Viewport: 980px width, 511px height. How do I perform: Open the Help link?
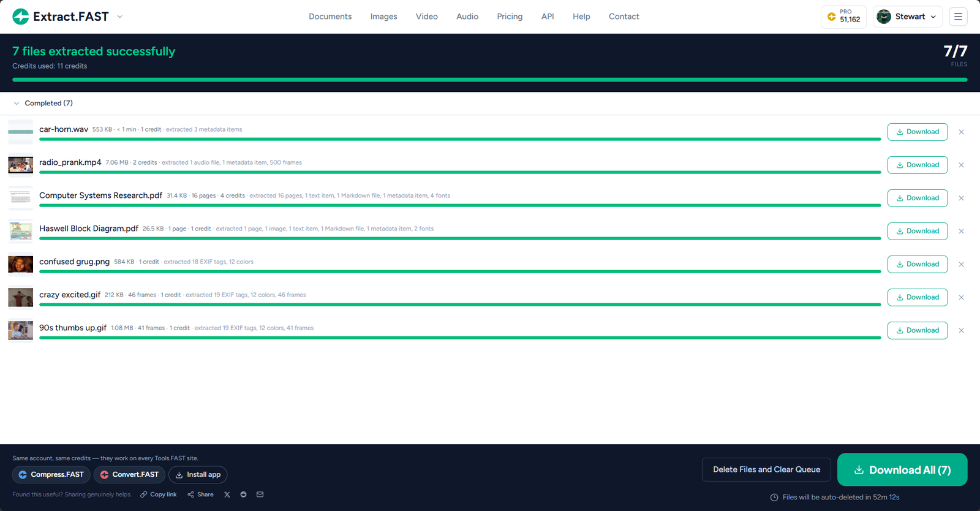point(581,17)
